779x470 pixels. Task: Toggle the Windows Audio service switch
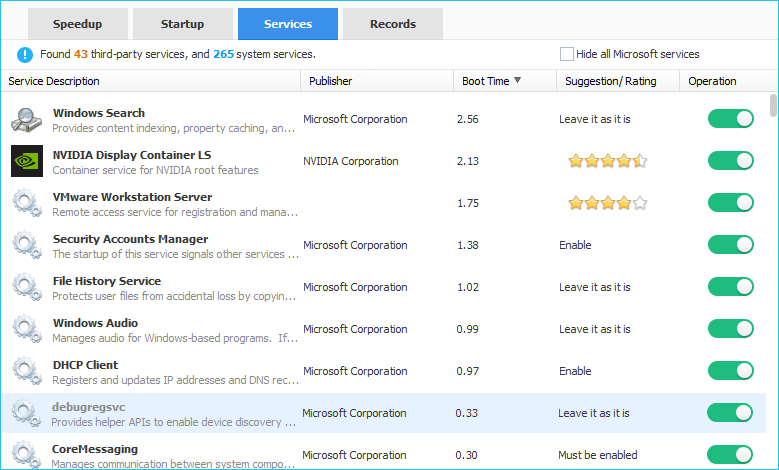731,329
